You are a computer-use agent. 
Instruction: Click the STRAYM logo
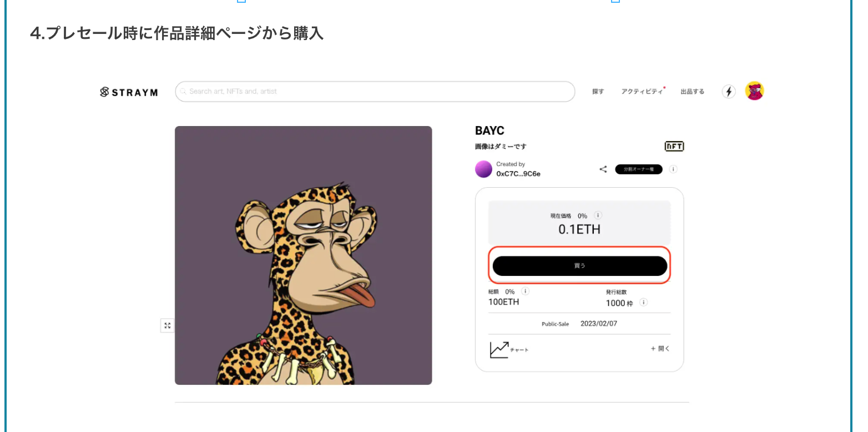click(129, 92)
